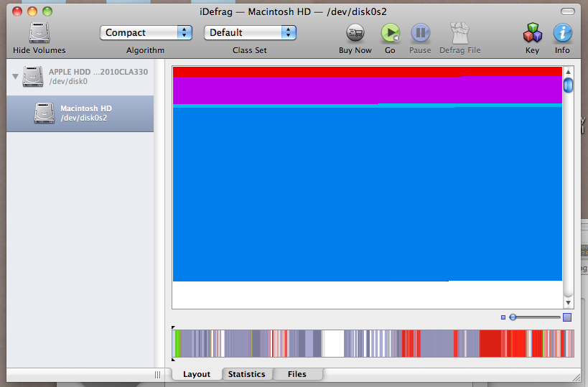Image resolution: width=588 pixels, height=387 pixels.
Task: Click the Hide Volumes drive icon
Action: [39, 33]
